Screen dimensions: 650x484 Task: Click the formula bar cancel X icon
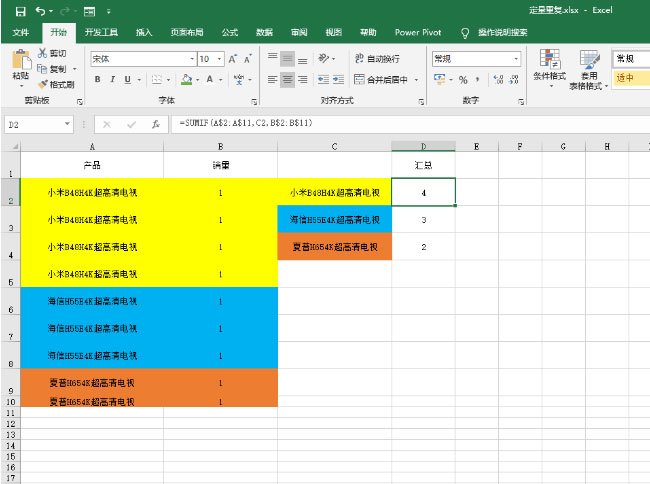107,124
